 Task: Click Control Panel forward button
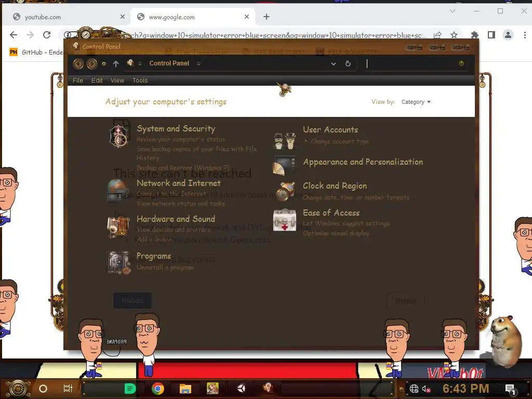point(91,63)
